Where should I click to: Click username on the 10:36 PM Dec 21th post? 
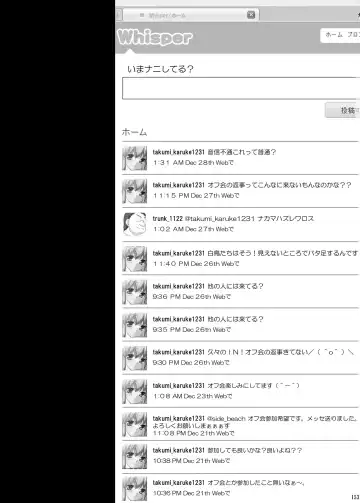click(x=178, y=483)
